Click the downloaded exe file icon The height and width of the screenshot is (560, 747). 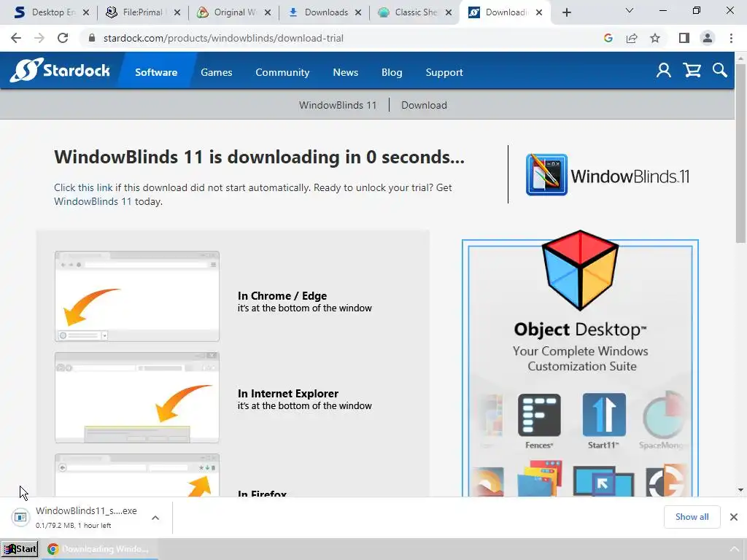tap(20, 517)
